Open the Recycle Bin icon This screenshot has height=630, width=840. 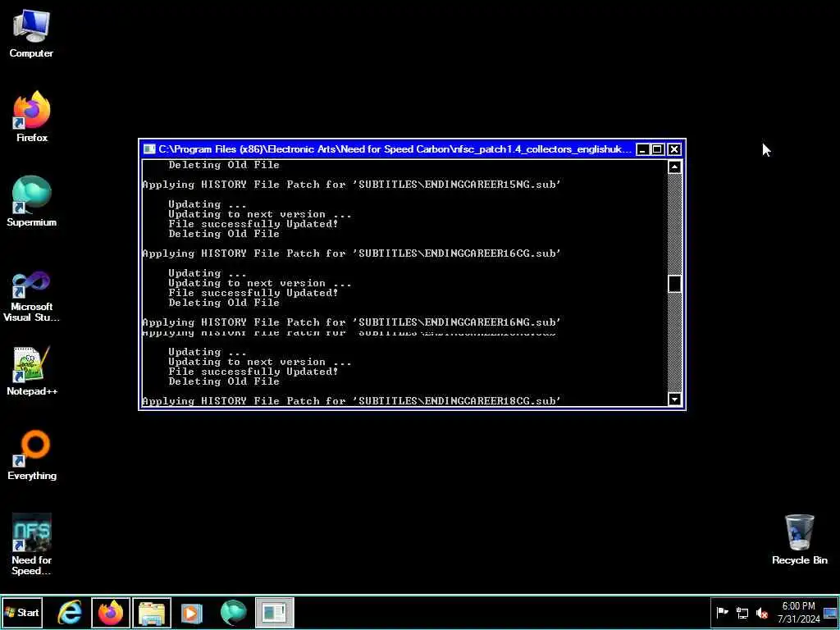pyautogui.click(x=799, y=540)
